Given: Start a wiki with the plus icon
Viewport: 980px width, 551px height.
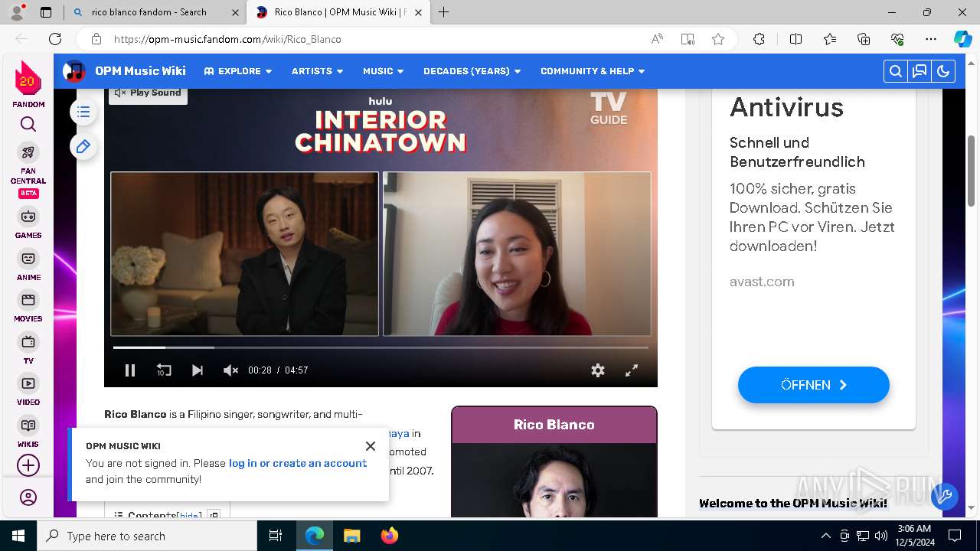Looking at the screenshot, I should tap(28, 465).
